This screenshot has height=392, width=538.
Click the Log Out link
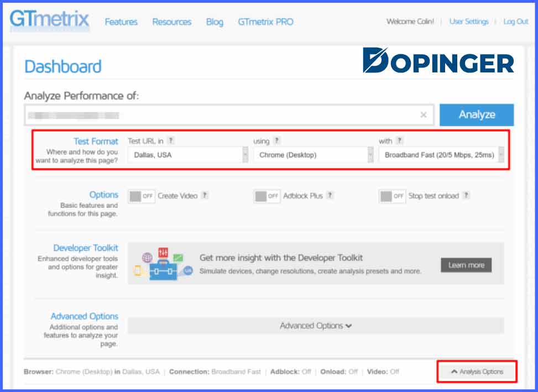click(x=516, y=22)
